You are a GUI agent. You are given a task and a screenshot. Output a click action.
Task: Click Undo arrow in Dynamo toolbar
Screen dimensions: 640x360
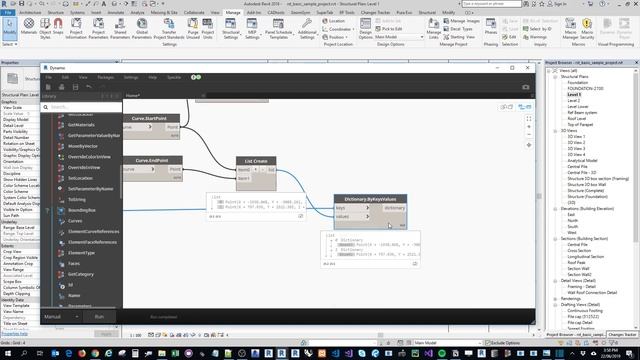click(x=89, y=87)
